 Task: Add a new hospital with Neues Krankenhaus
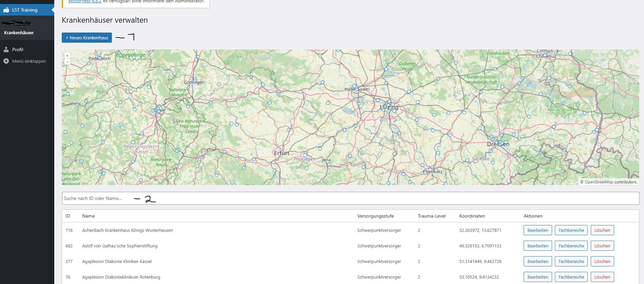[x=87, y=38]
